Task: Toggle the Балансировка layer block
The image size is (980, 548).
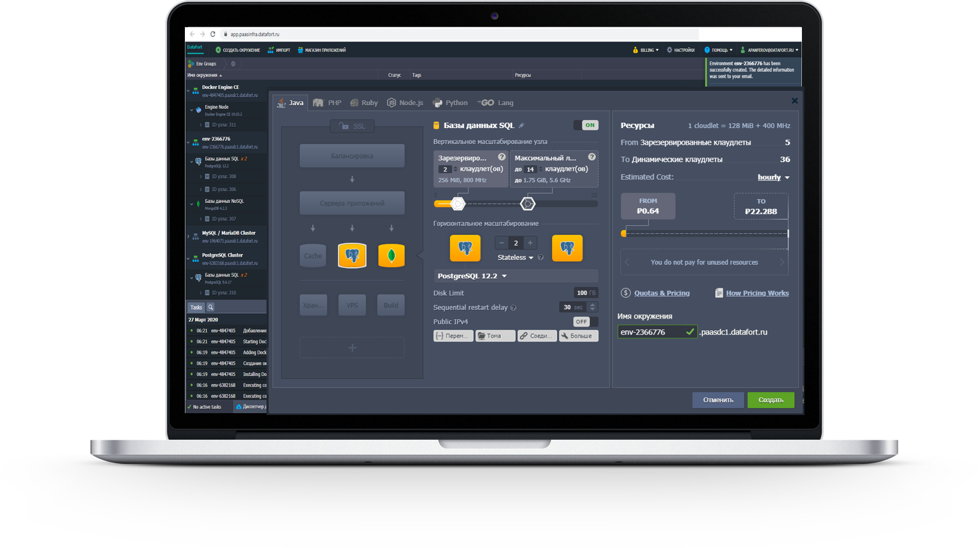Action: [352, 156]
